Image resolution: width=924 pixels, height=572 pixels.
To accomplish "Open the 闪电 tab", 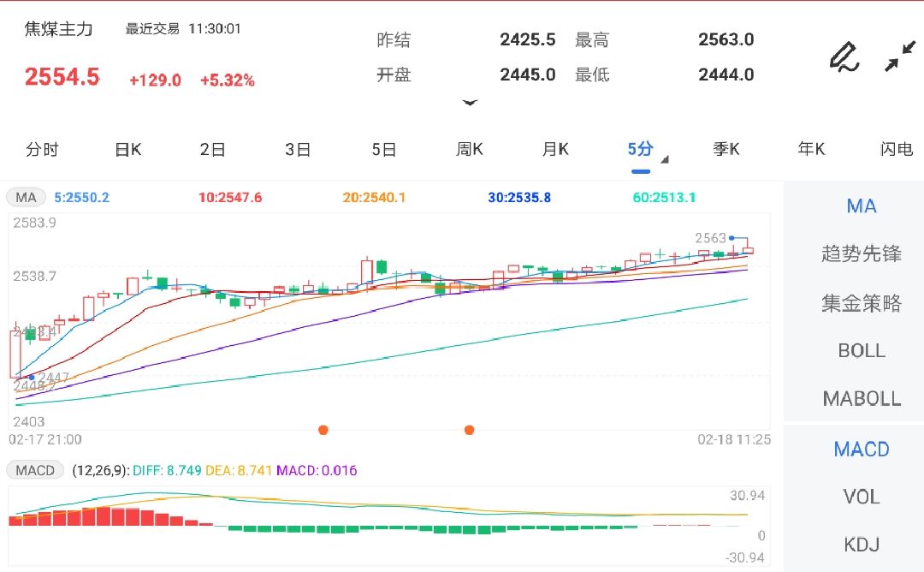I will point(897,150).
